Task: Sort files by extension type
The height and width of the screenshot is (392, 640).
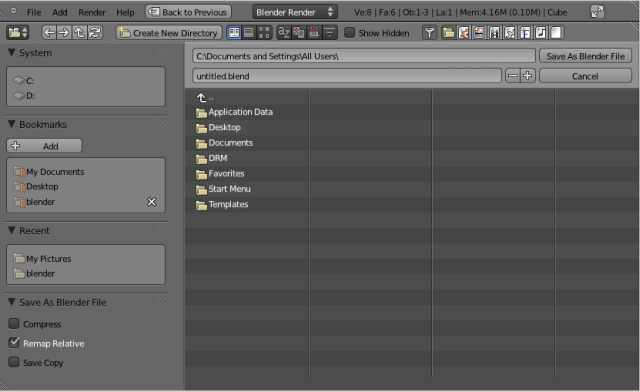Action: (x=299, y=32)
